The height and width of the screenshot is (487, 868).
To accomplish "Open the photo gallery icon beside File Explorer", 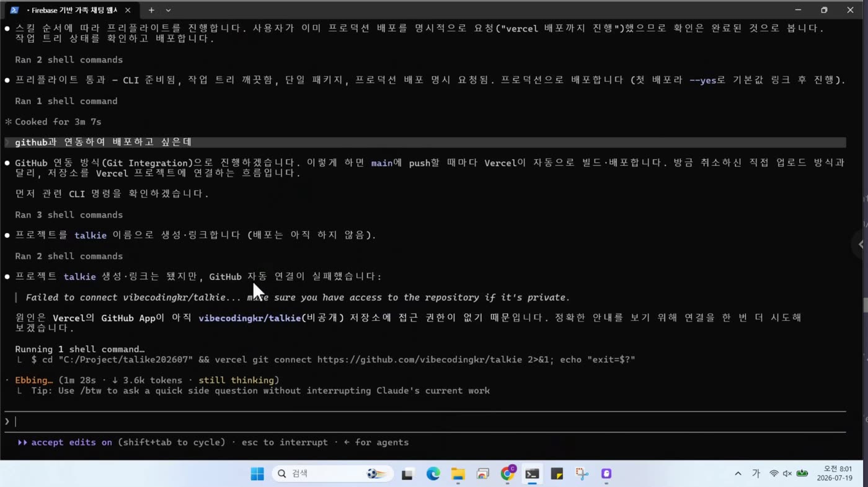I will 483,474.
